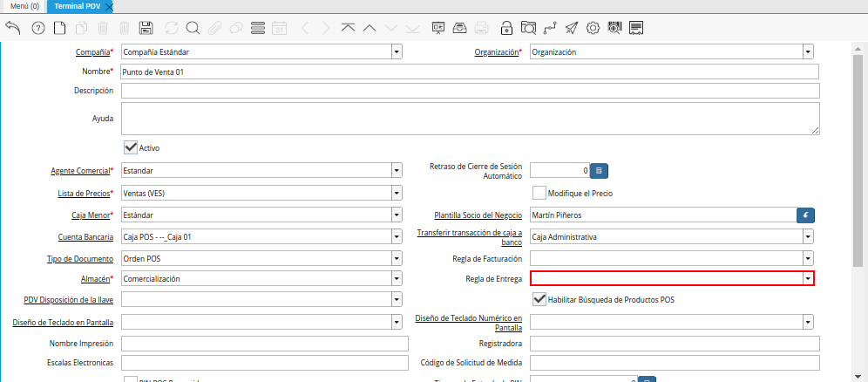
Task: Click the undo back-arrow toolbar icon
Action: (13, 28)
